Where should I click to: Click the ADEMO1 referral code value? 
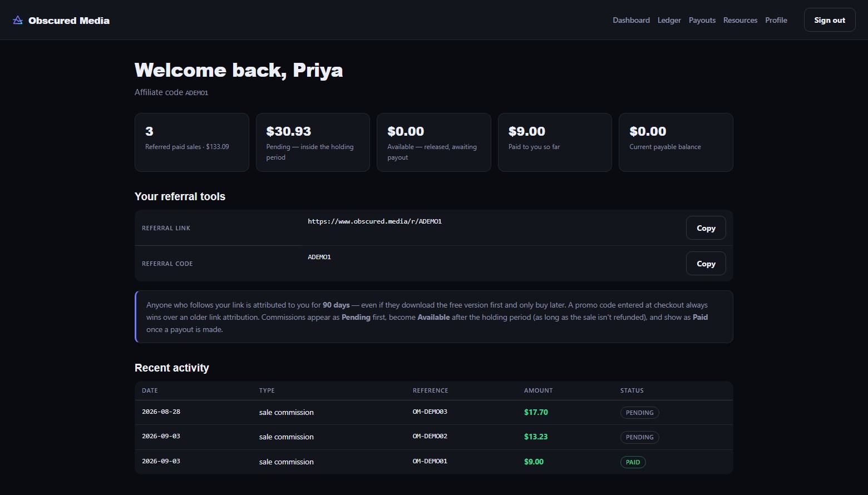click(x=319, y=257)
